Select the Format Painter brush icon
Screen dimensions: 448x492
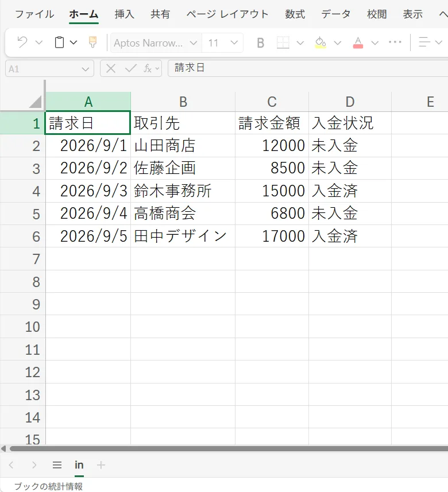tap(92, 42)
